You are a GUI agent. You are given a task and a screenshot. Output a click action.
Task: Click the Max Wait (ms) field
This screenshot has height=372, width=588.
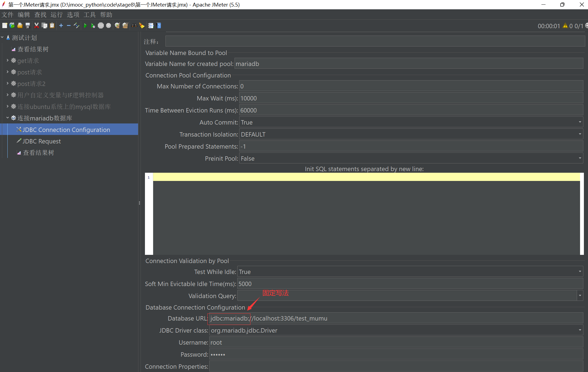[x=410, y=98]
